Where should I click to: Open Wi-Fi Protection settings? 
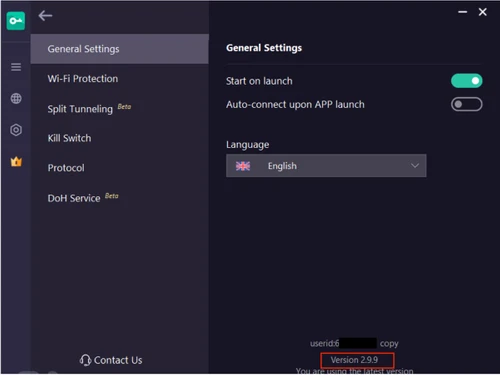83,79
